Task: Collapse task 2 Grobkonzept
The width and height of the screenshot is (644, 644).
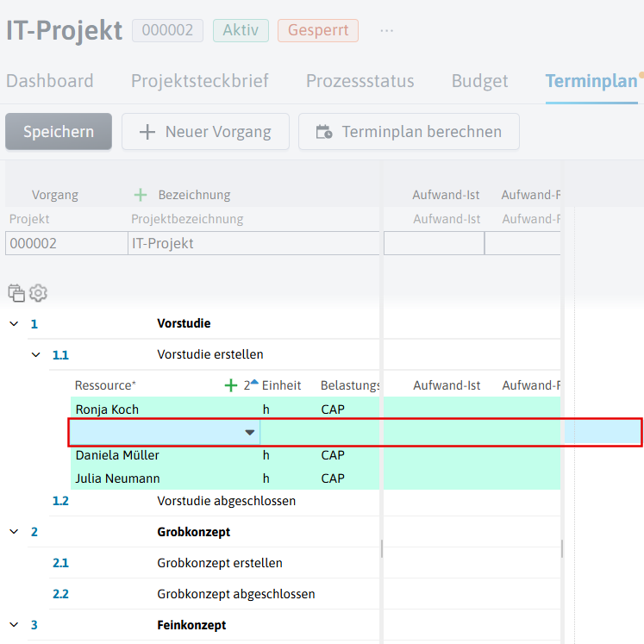Action: coord(14,531)
